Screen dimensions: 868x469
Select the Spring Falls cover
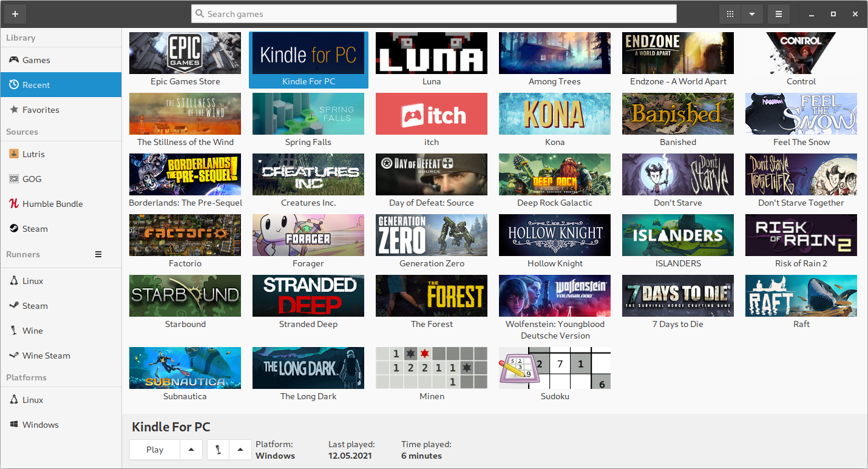[x=308, y=113]
